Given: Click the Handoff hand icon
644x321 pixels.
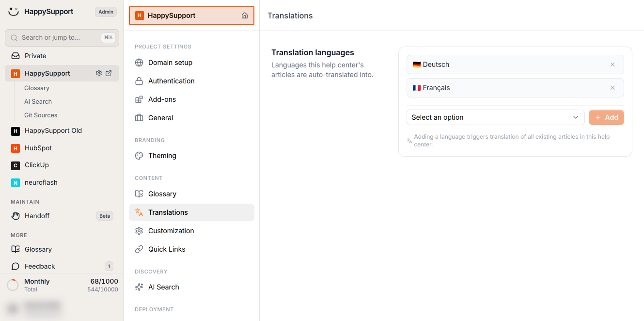Looking at the screenshot, I should coord(16,216).
